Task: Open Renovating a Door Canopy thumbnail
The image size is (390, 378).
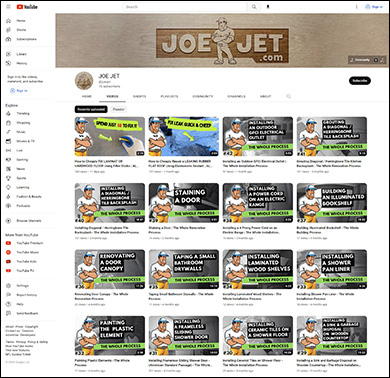Action: [110, 269]
